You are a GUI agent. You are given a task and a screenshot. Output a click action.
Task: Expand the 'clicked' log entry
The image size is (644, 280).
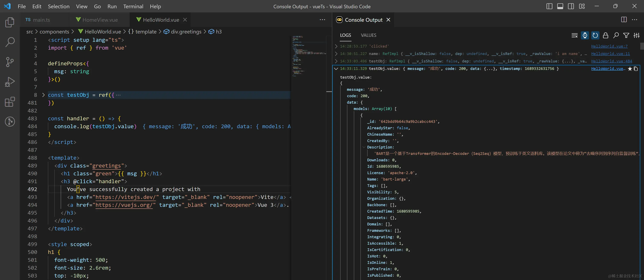pos(336,46)
